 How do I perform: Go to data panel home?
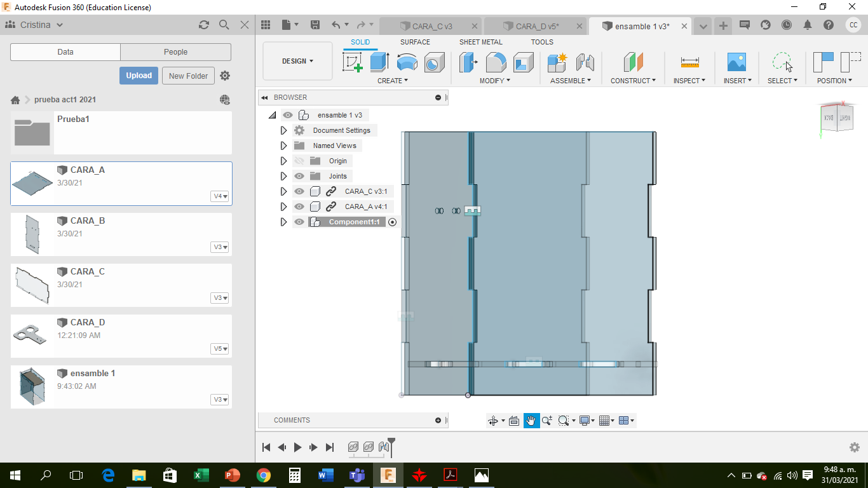(15, 100)
